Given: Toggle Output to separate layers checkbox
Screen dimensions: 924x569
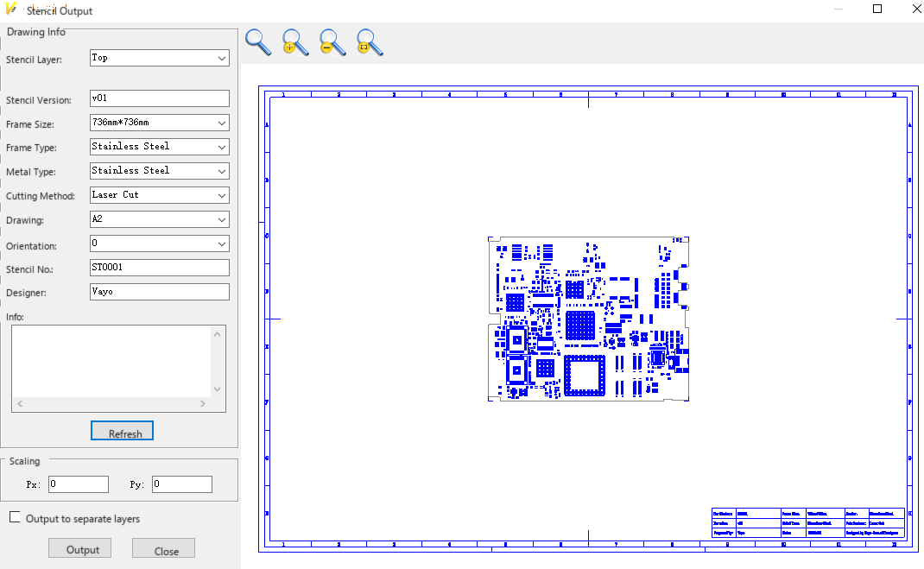Looking at the screenshot, I should [15, 517].
